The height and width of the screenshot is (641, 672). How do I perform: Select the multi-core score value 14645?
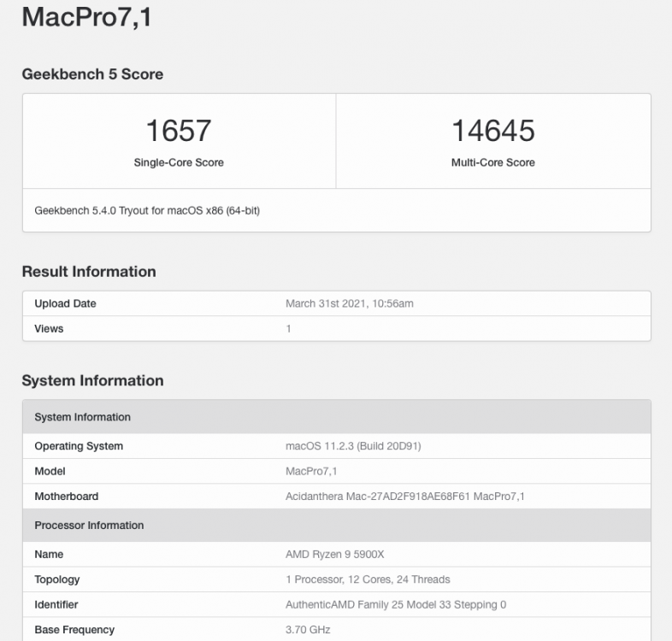click(x=493, y=130)
